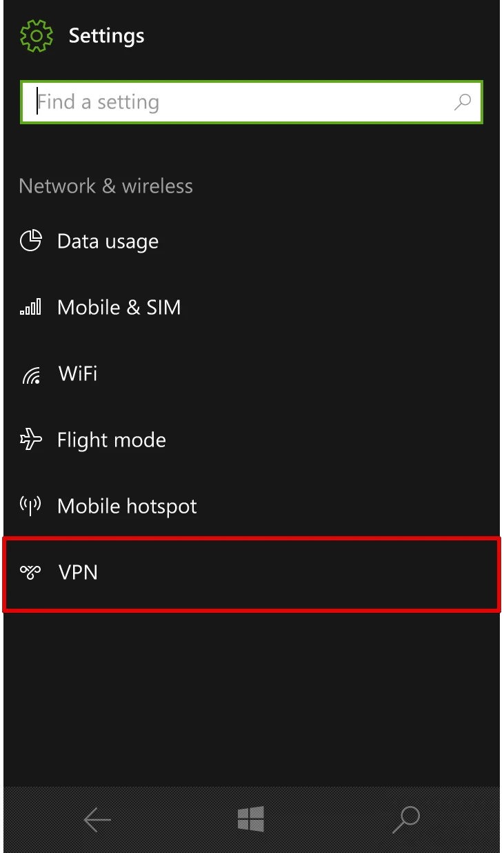504x853 pixels.
Task: Click the Data usage pie chart icon
Action: point(30,241)
